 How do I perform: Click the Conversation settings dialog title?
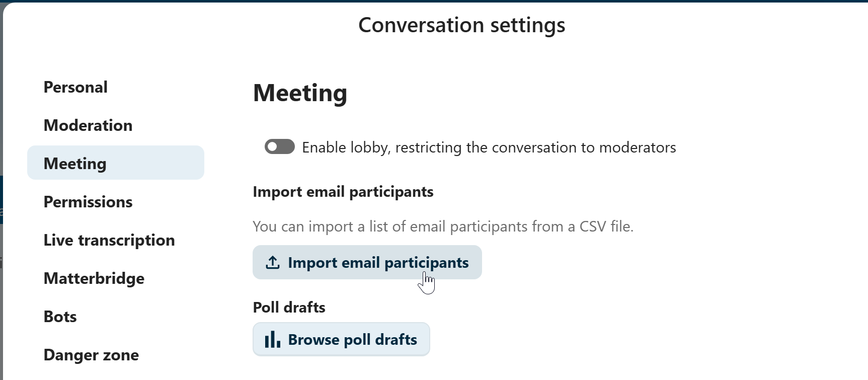coord(461,25)
